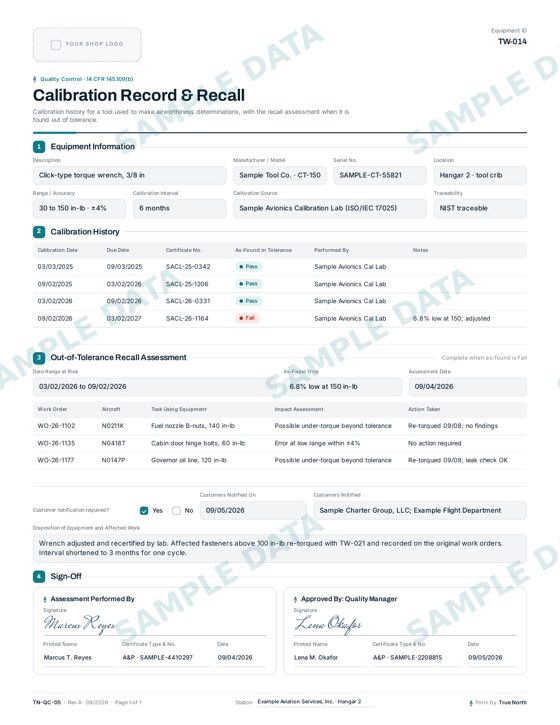This screenshot has height=725, width=560.
Task: Click calibration date 03/03/2025
Action: [x=55, y=267]
